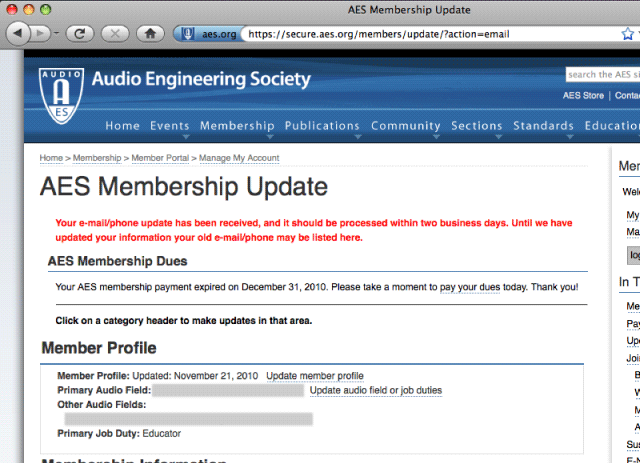
Task: Click the URL address field
Action: tap(429, 34)
